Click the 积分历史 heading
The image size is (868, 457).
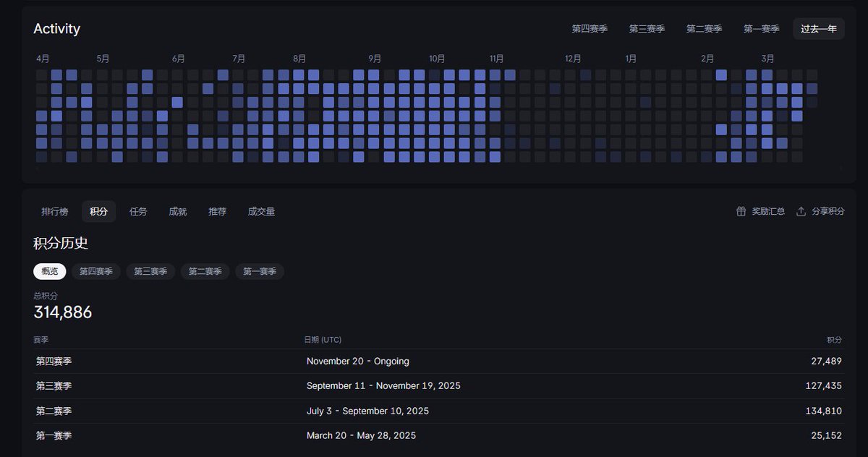click(x=61, y=243)
